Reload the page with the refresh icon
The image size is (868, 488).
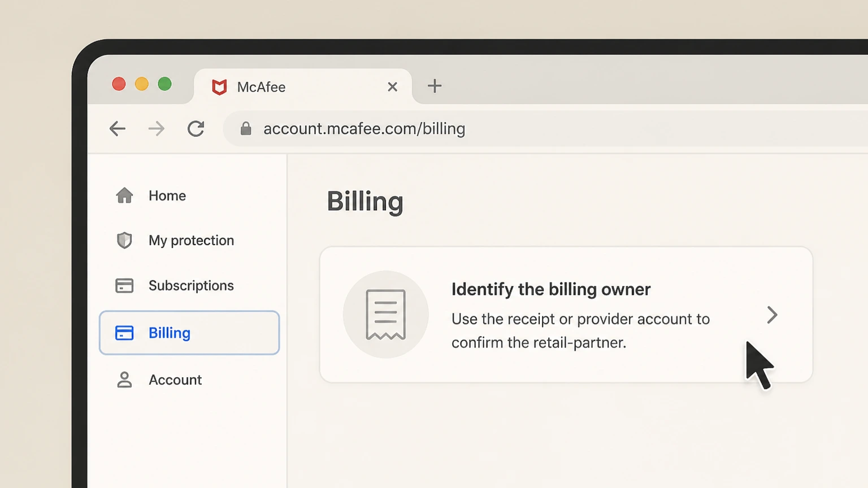pos(196,129)
